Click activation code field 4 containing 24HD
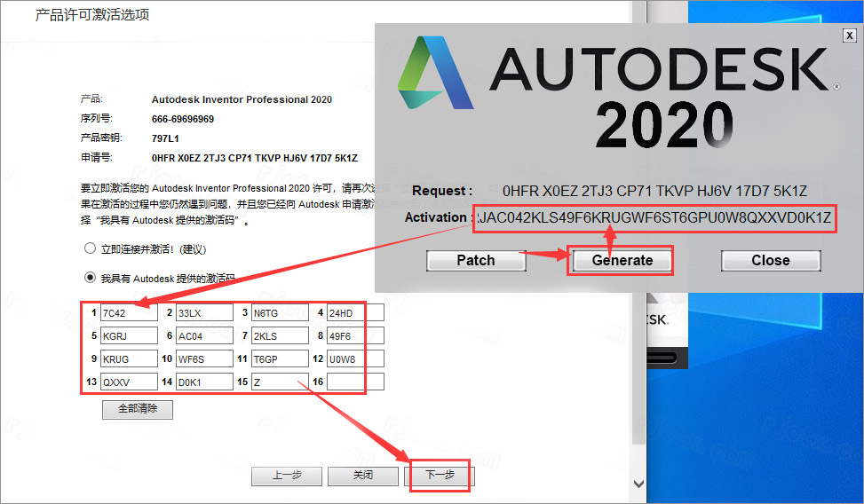Viewport: 864px width, 504px height. coord(355,313)
